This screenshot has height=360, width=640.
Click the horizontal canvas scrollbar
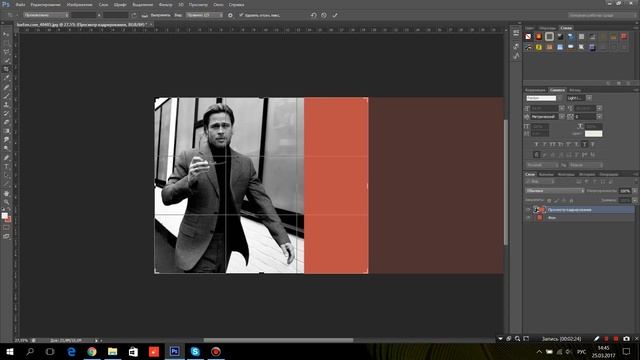(x=278, y=340)
